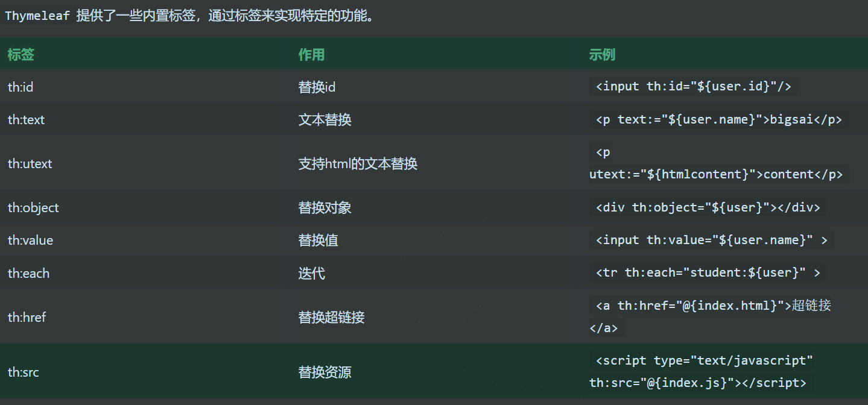
Task: Click the th:object tag cell
Action: tap(34, 208)
